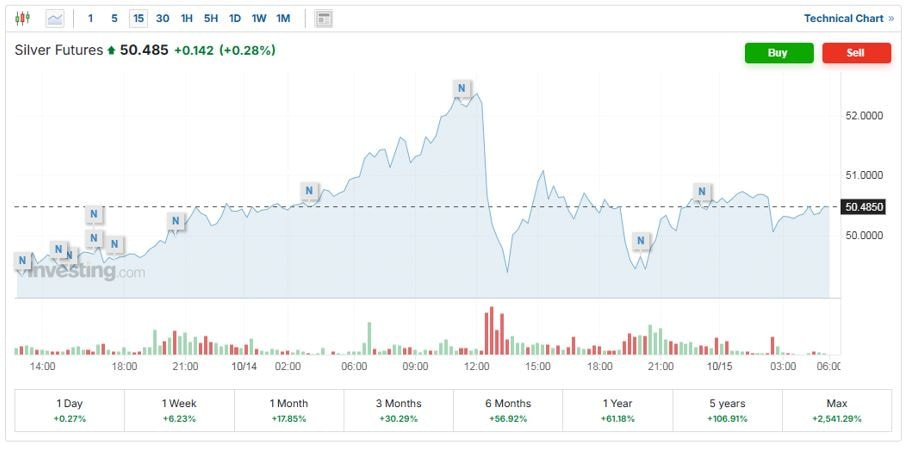Click the news marker at the 21:00 dip
The height and width of the screenshot is (449, 910).
[642, 240]
